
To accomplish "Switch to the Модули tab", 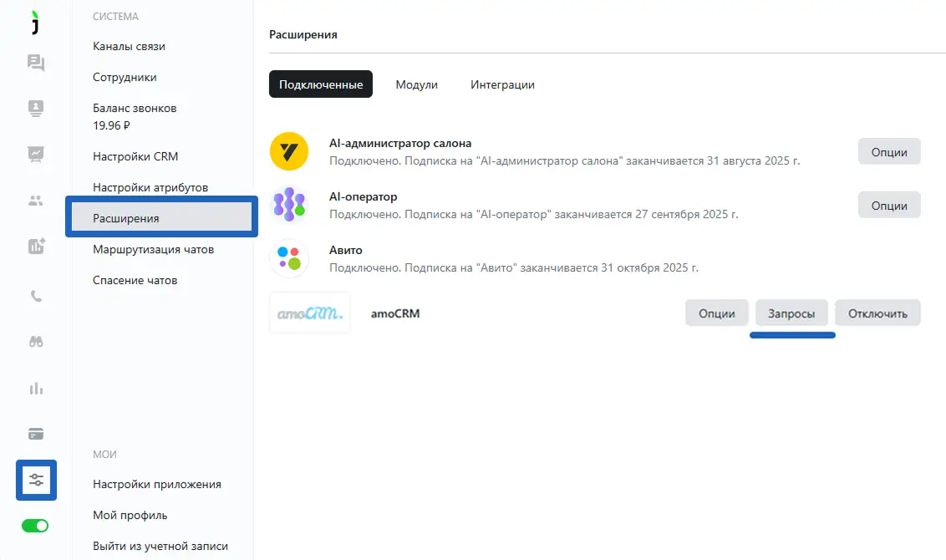I will click(416, 84).
